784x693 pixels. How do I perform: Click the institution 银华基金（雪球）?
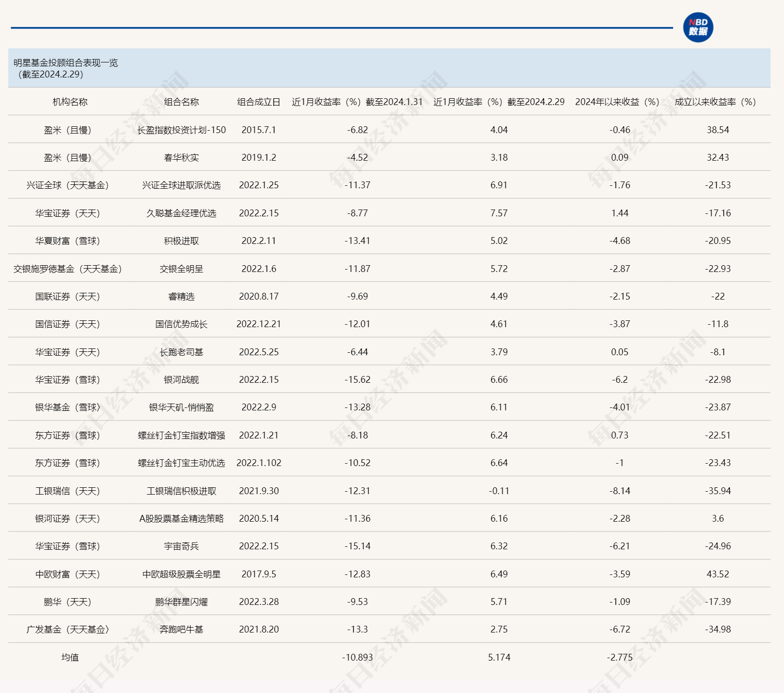(68, 407)
